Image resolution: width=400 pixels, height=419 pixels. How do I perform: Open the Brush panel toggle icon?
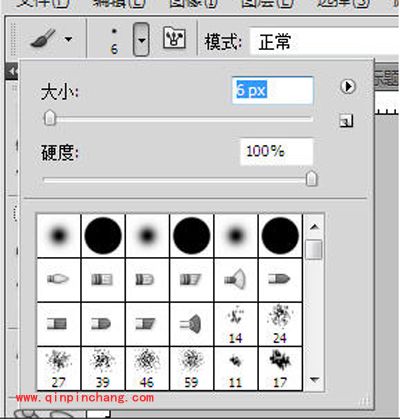pos(174,38)
